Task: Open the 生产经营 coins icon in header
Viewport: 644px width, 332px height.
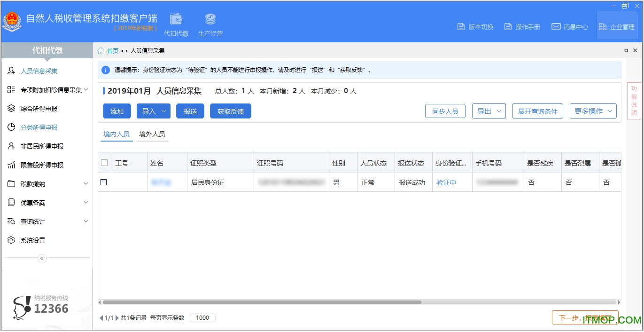Action: 210,19
